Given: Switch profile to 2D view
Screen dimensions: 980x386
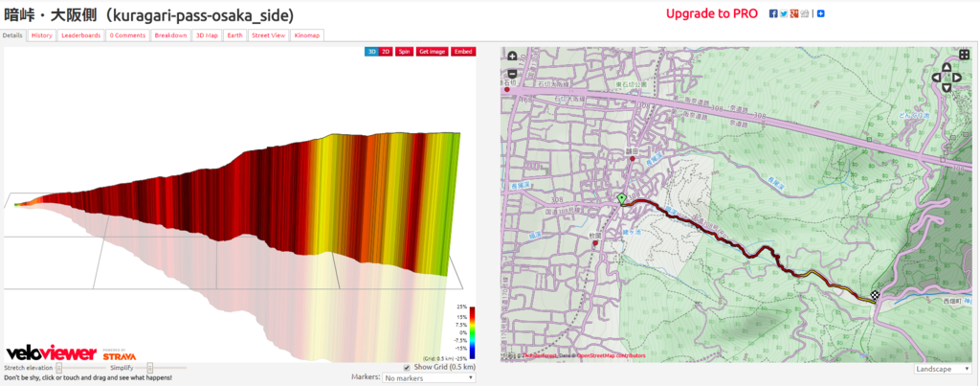Looking at the screenshot, I should coord(386,52).
